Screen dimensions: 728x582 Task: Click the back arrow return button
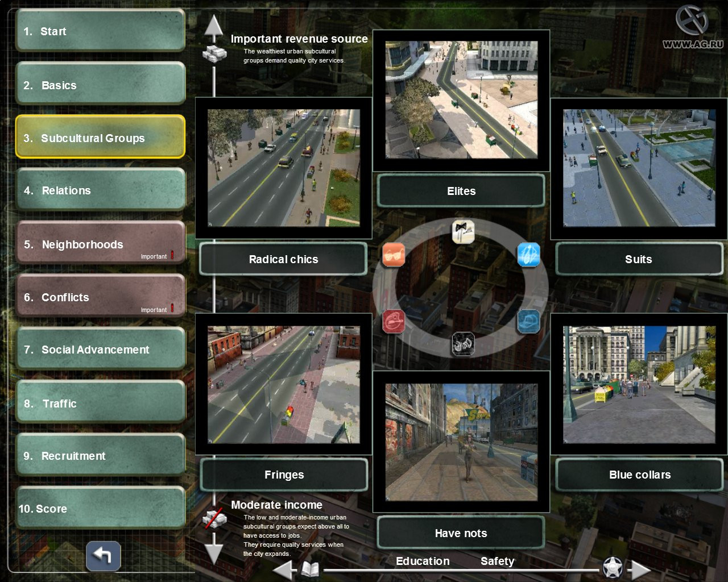104,556
